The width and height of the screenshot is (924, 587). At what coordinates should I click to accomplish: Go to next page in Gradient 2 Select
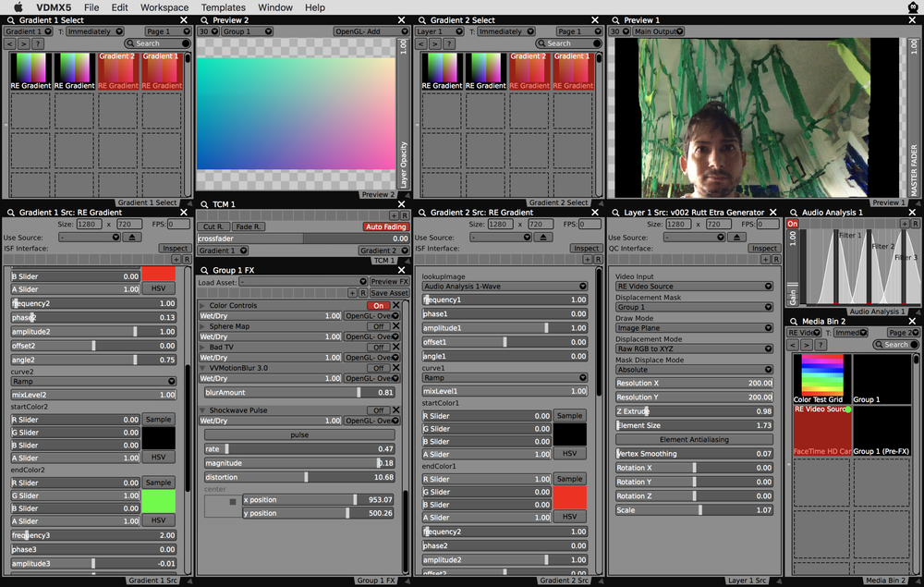(435, 43)
